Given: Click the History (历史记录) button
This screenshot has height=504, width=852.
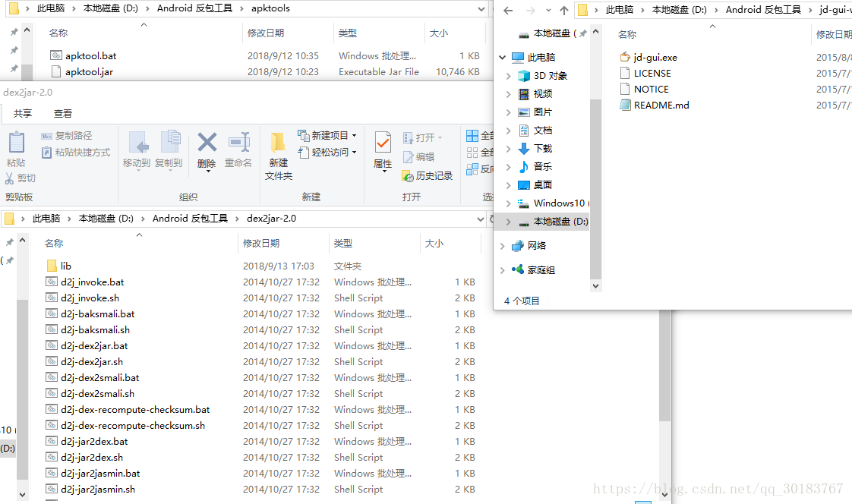Looking at the screenshot, I should [427, 176].
